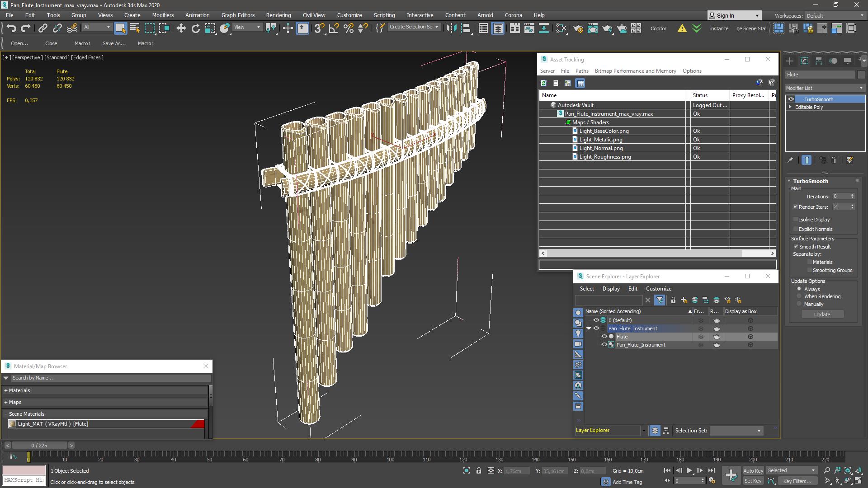Open the Graph Editors menu
Image resolution: width=868 pixels, height=488 pixels.
(x=238, y=15)
